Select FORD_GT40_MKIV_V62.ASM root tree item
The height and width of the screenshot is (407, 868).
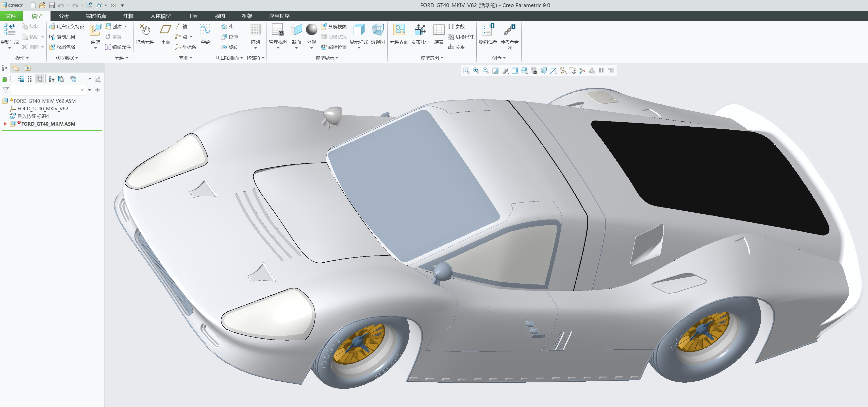pos(44,101)
